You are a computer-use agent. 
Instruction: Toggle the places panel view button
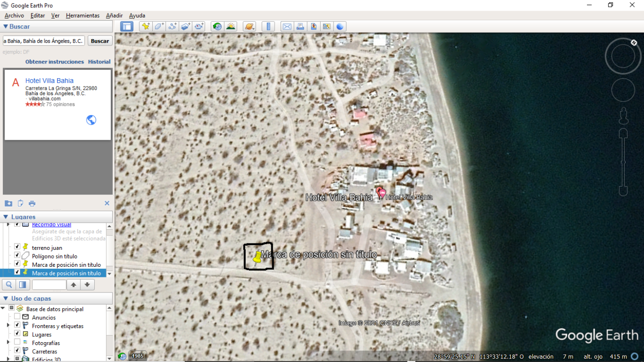coord(23,285)
